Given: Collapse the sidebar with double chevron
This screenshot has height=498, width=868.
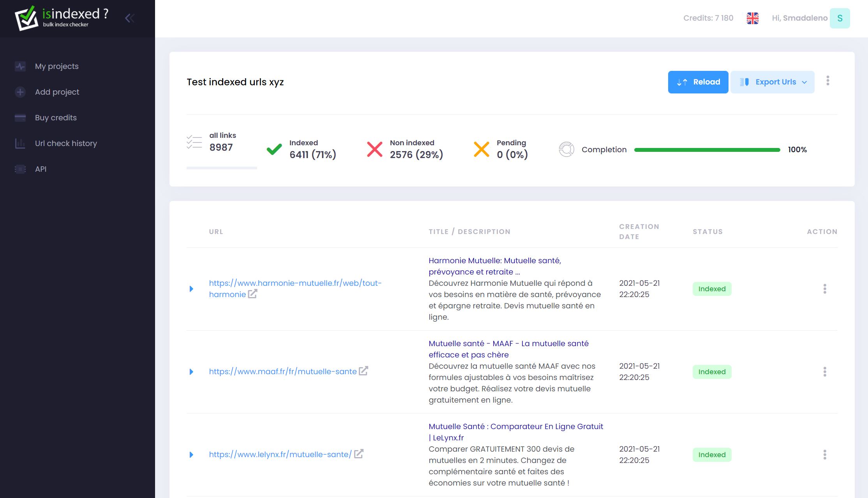Looking at the screenshot, I should click(130, 18).
